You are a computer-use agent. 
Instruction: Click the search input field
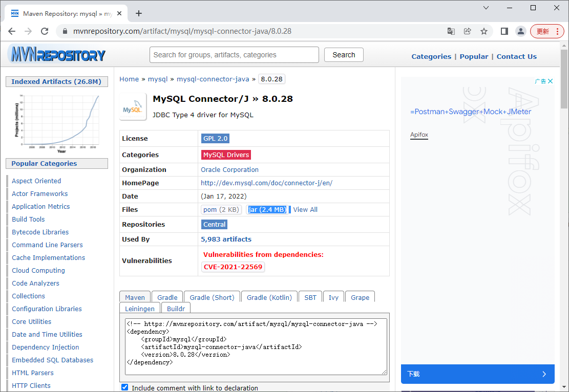point(234,55)
